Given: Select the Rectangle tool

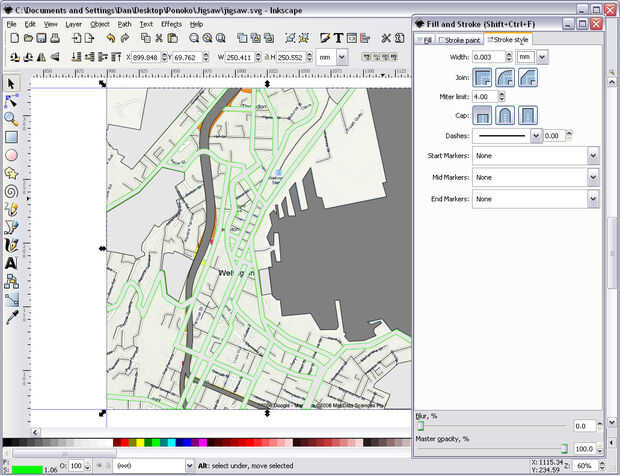Looking at the screenshot, I should click(x=11, y=137).
